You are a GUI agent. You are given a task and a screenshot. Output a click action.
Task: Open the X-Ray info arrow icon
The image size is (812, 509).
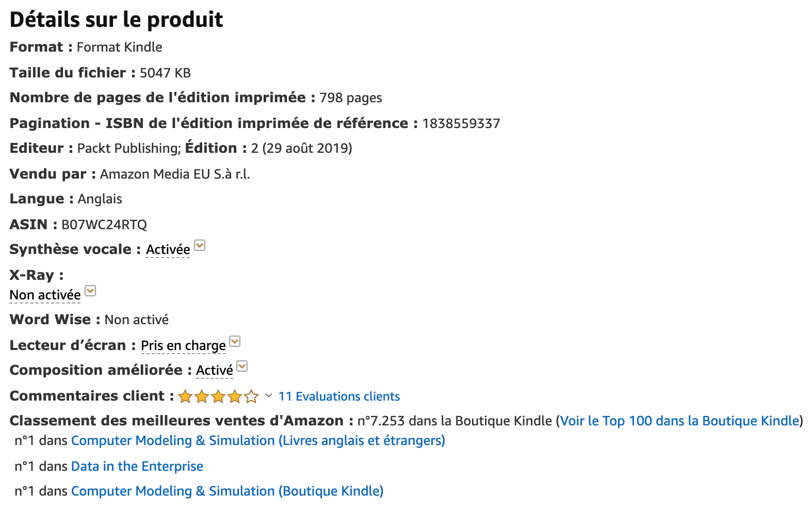click(90, 291)
